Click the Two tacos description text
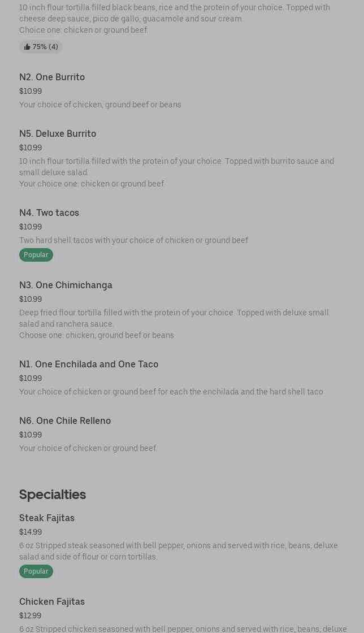364x633 pixels. 134,240
